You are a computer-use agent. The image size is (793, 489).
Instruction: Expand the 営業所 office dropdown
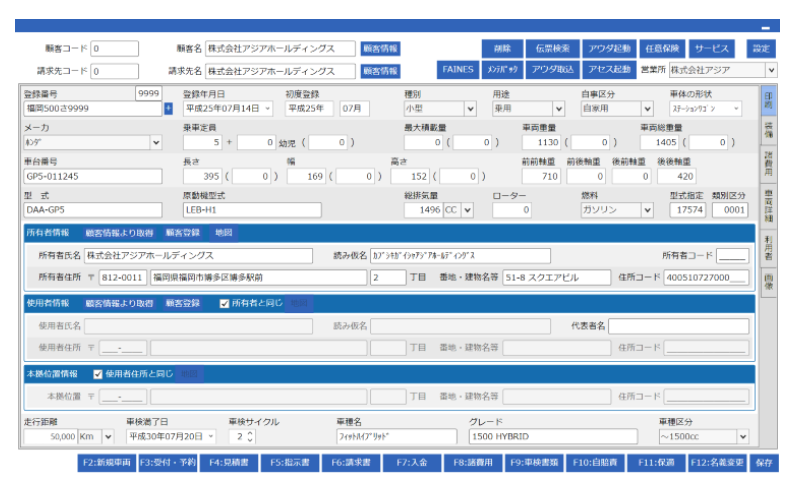coord(771,70)
